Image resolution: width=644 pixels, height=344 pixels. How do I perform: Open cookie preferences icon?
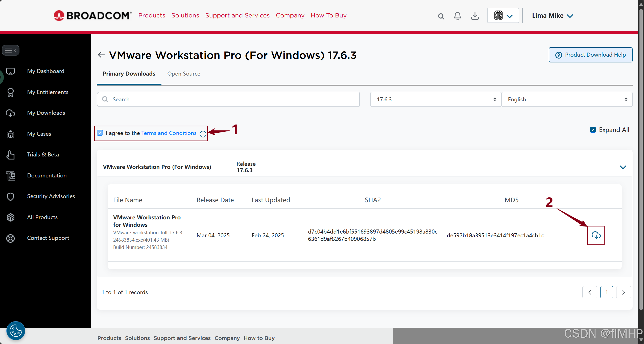coord(16,330)
